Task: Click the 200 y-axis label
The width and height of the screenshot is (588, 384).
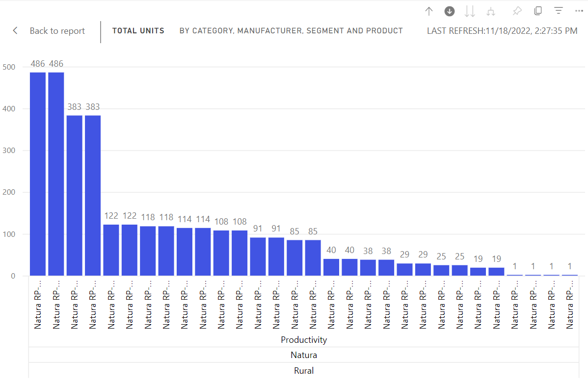Action: coord(9,192)
